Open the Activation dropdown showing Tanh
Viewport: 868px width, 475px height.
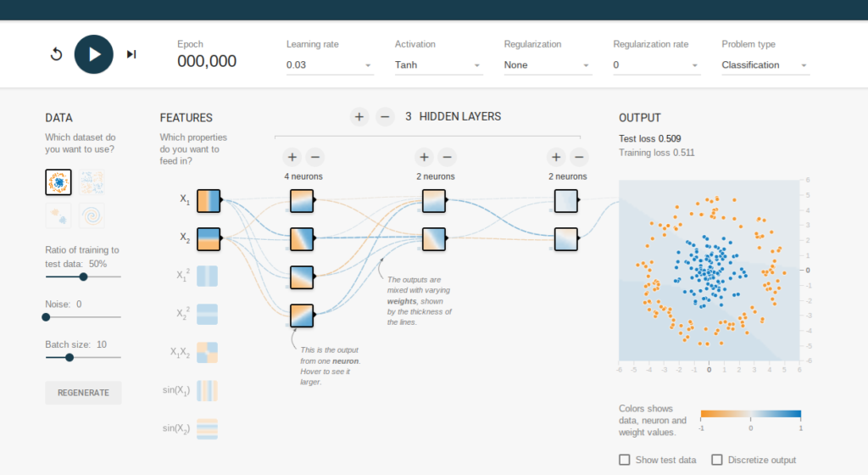coord(438,65)
